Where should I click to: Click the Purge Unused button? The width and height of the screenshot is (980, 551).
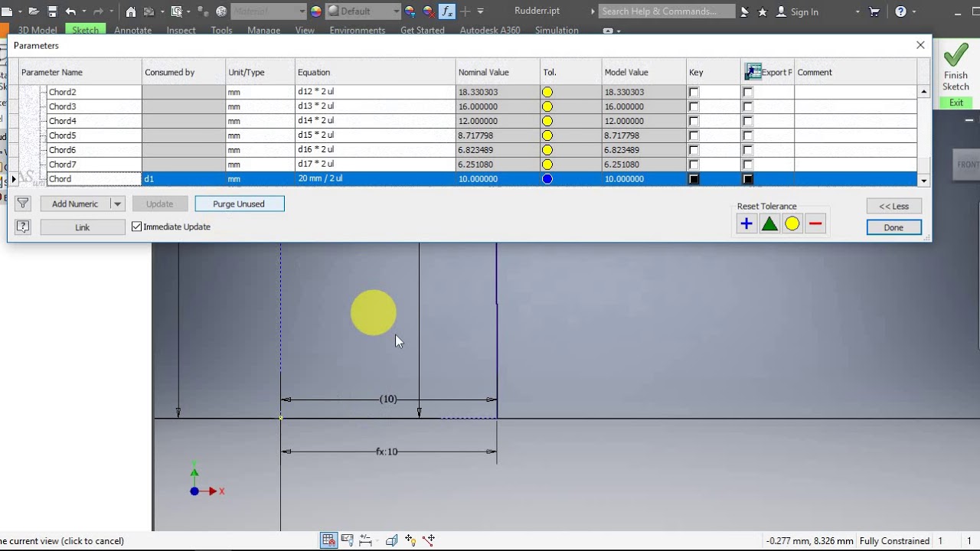(x=239, y=204)
